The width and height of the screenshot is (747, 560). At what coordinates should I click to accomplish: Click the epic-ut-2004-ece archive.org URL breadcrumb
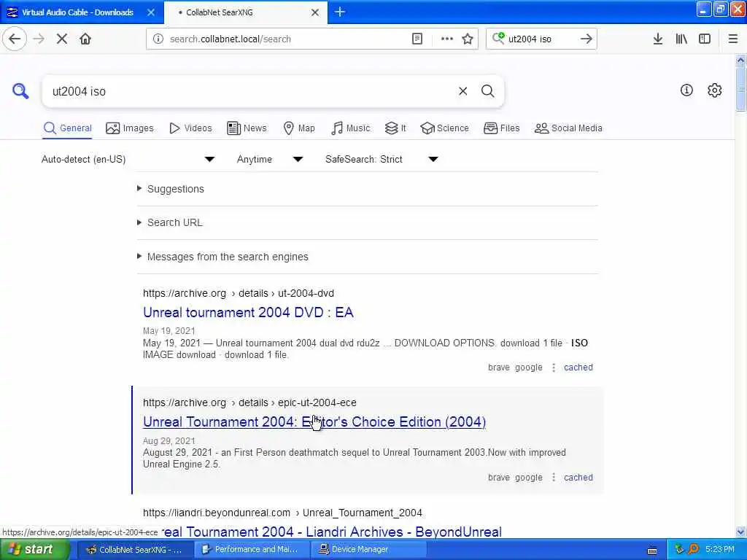(249, 402)
